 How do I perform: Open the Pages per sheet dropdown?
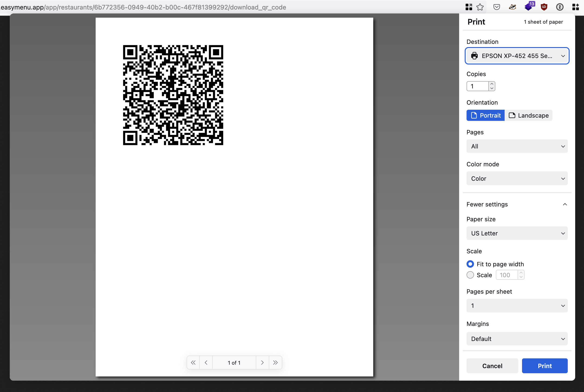click(x=517, y=306)
